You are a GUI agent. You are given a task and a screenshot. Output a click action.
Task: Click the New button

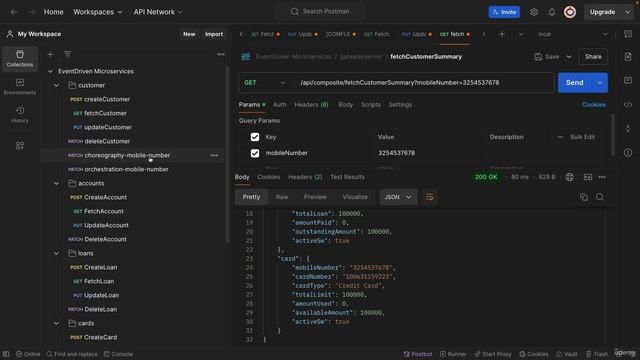pyautogui.click(x=189, y=34)
